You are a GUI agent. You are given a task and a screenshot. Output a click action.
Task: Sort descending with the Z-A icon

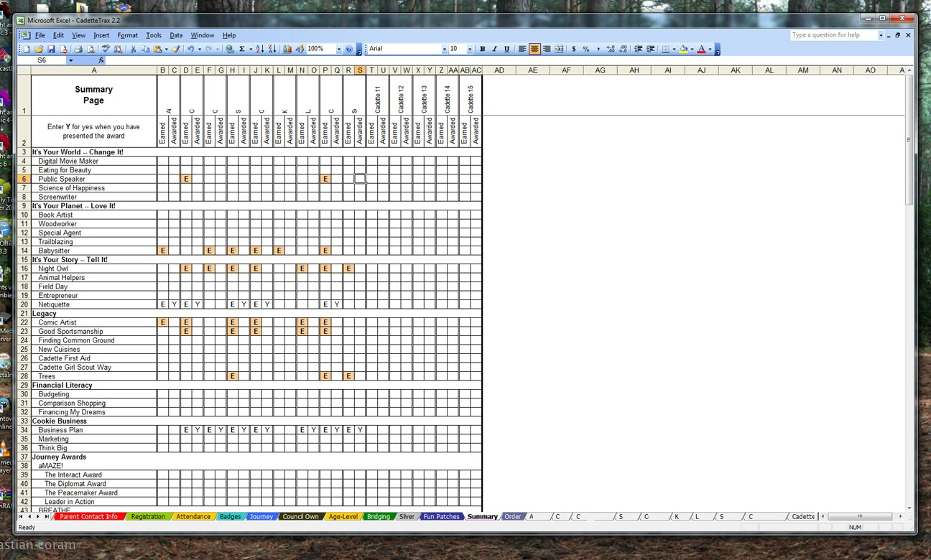tap(272, 50)
